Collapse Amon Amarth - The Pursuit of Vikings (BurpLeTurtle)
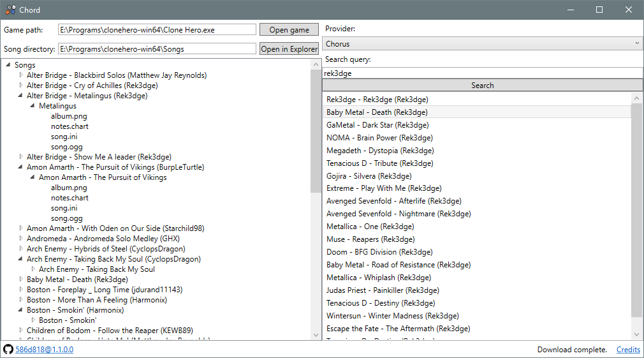 [x=20, y=167]
